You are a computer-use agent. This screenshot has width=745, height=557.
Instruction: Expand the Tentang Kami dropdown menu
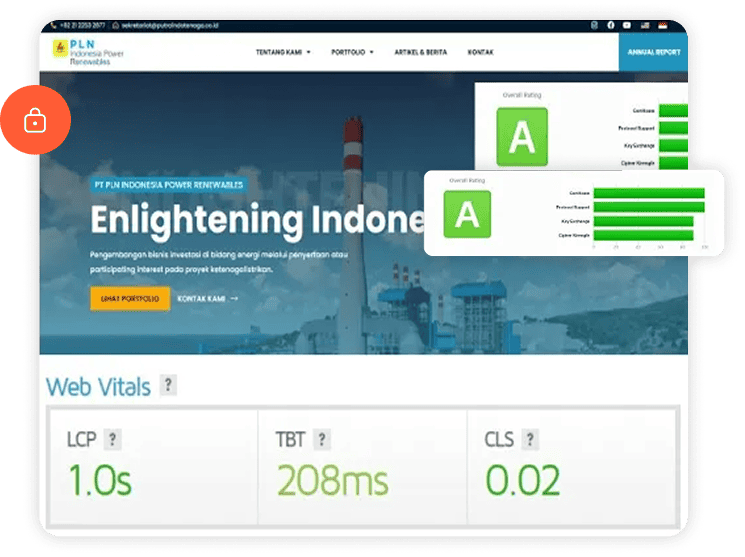pos(283,51)
